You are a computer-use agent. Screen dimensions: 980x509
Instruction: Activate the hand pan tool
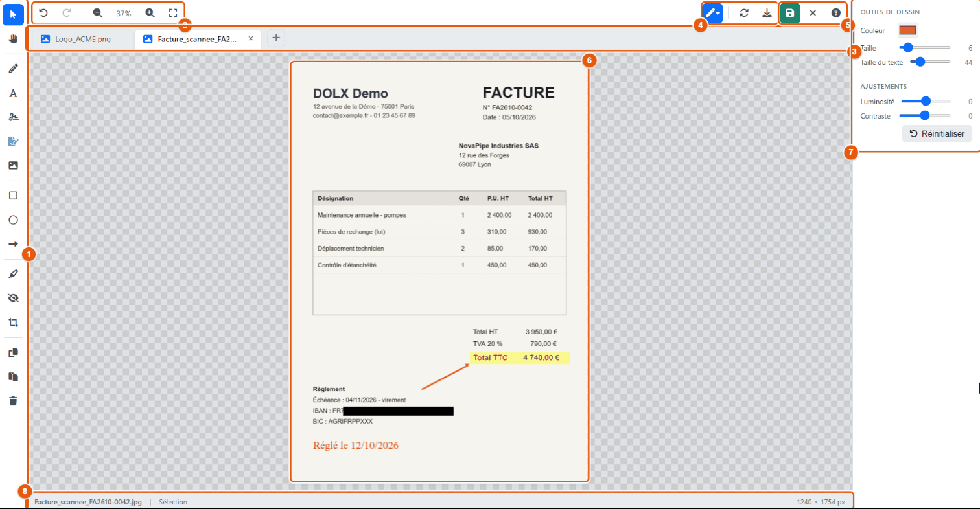click(x=13, y=39)
